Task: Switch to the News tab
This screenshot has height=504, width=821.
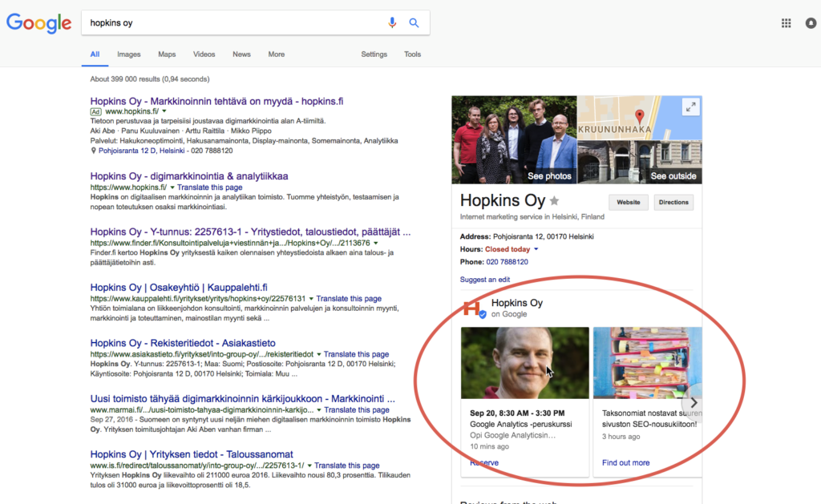Action: 241,54
